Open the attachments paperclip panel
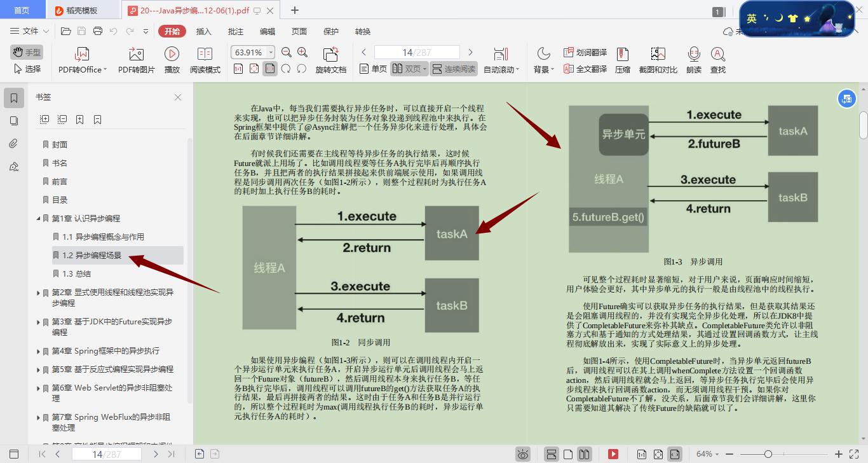Screen dimensions: 868x463 pos(13,144)
